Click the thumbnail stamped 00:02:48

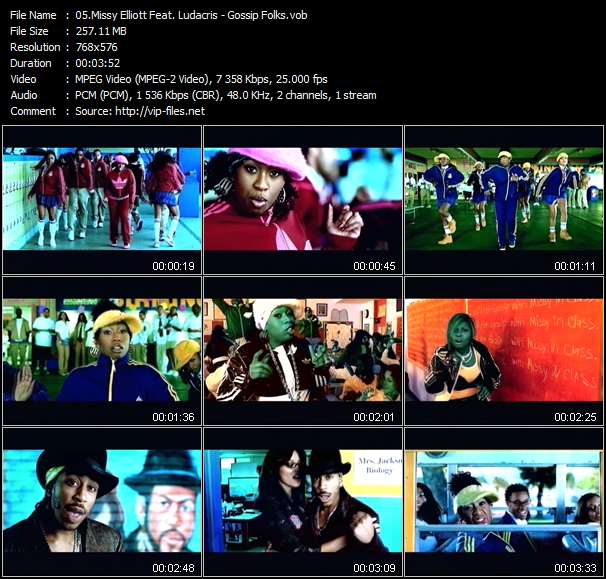[x=102, y=502]
